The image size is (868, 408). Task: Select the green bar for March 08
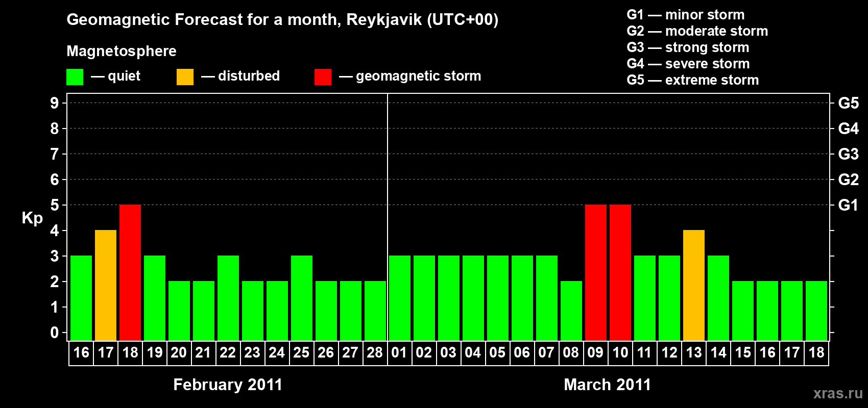[571, 311]
